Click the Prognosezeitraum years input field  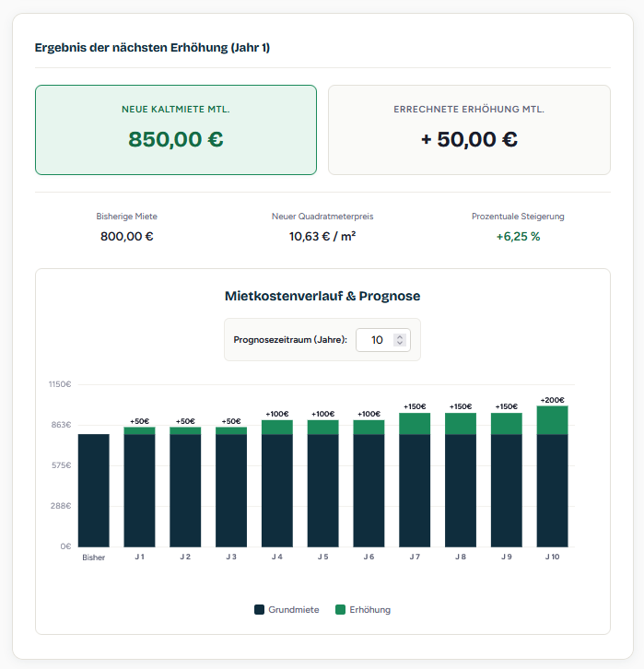(x=375, y=340)
